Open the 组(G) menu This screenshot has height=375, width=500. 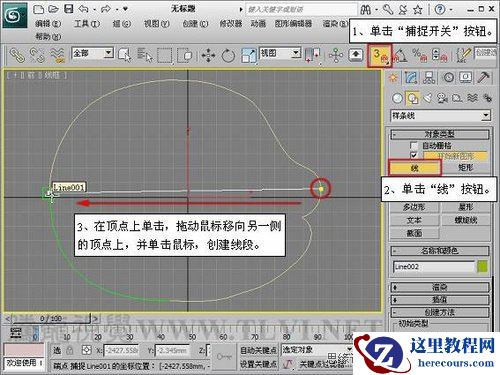[122, 24]
